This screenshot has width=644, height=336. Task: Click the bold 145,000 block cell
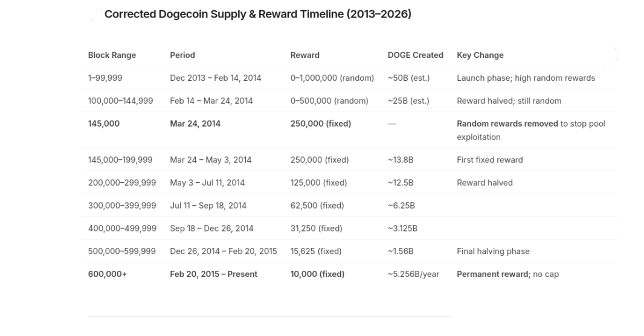[x=103, y=124]
